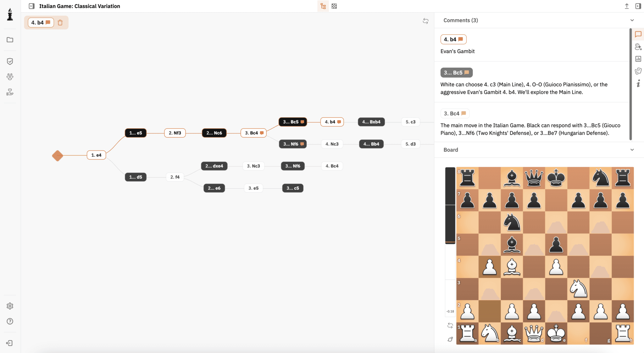The image size is (644, 353).
Task: Click the Italian Game: Classical Variation title
Action: point(80,6)
